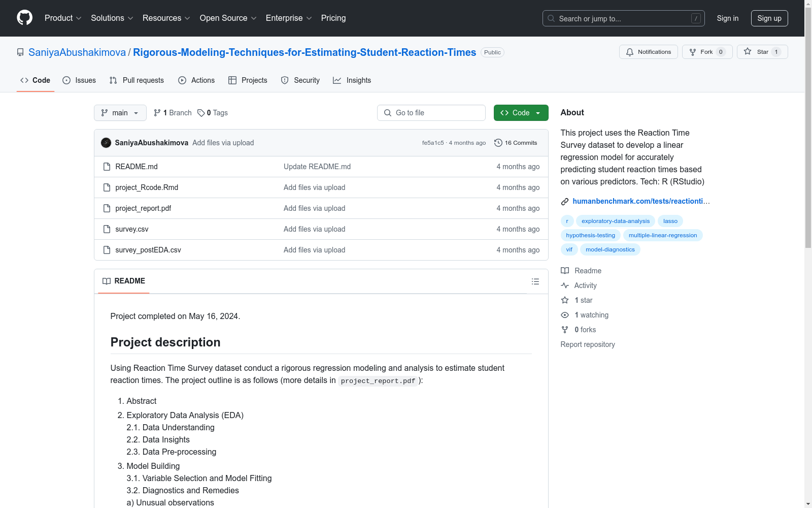Open the hypothesis-testing topic tag

591,235
